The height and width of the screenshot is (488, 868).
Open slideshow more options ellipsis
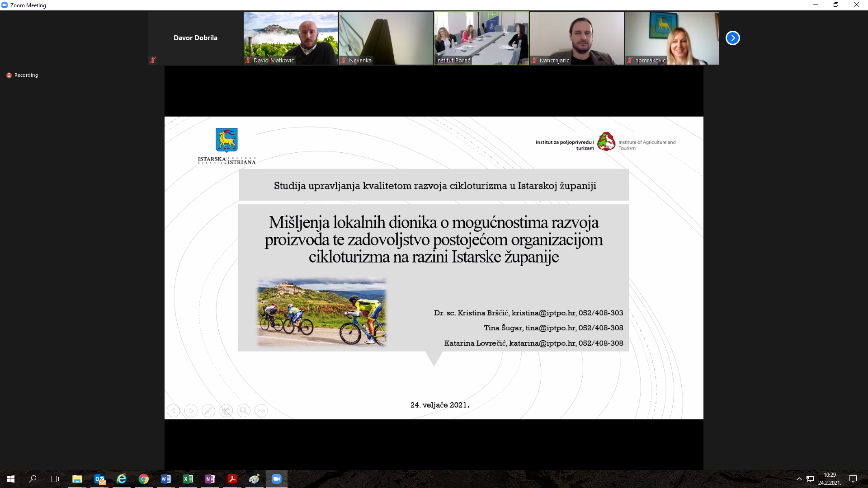click(261, 411)
